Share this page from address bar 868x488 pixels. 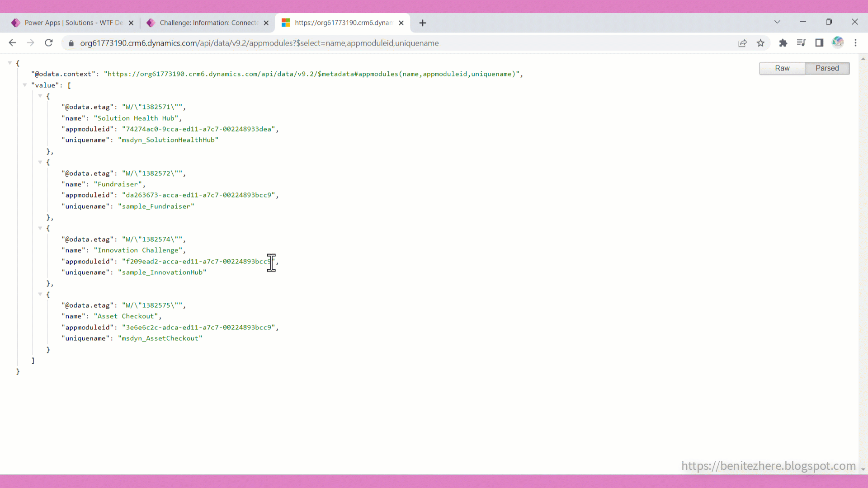coord(742,43)
